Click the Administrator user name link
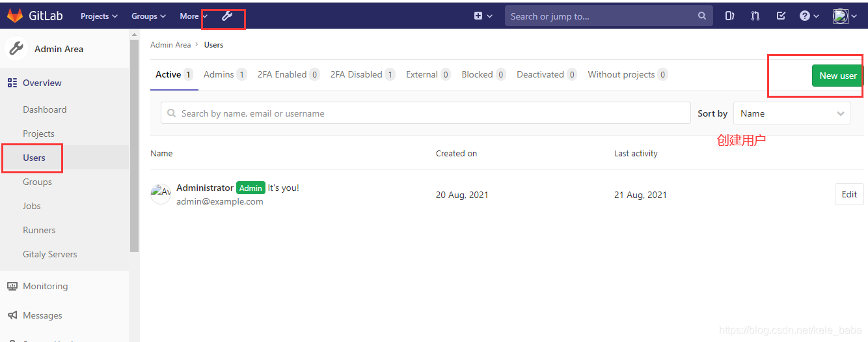Image resolution: width=868 pixels, height=342 pixels. [x=205, y=188]
